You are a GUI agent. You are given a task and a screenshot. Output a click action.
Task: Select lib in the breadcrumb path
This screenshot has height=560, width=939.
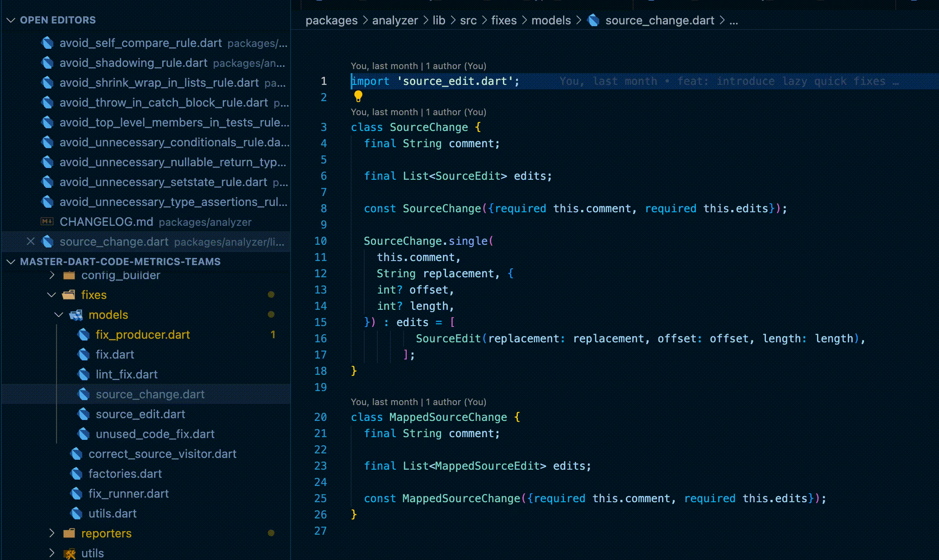pos(439,20)
